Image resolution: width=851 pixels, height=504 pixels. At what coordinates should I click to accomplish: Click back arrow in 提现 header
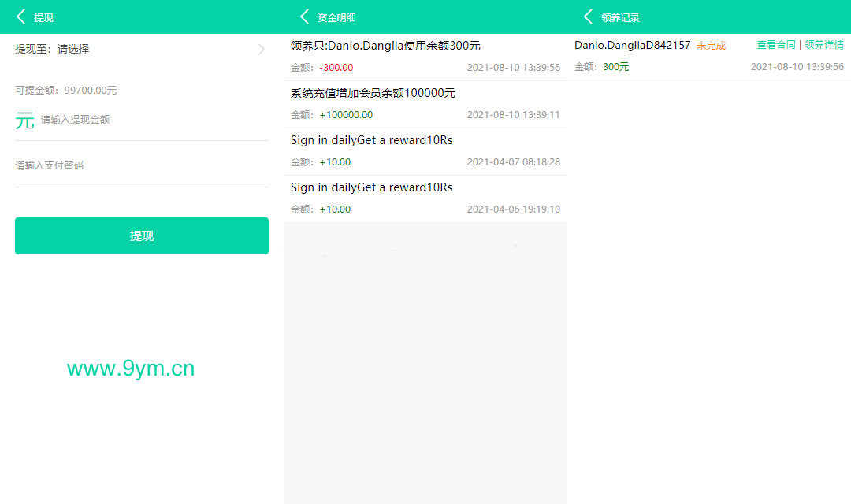[21, 17]
